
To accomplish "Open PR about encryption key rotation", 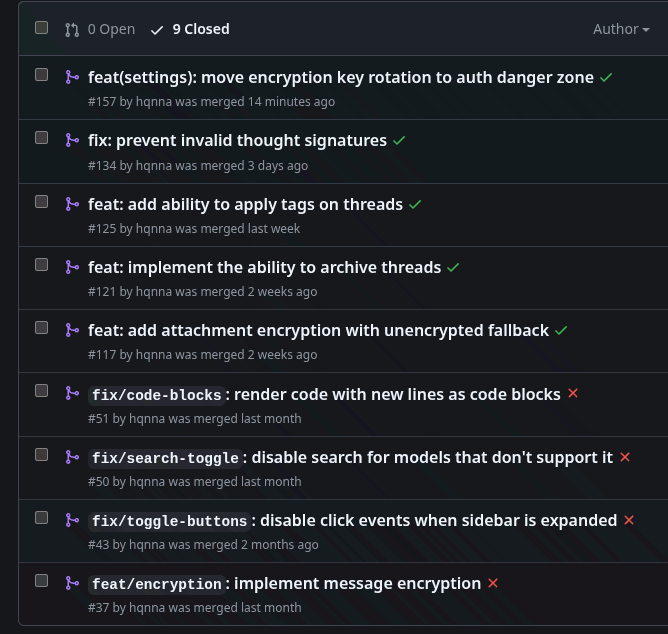I will tap(341, 77).
